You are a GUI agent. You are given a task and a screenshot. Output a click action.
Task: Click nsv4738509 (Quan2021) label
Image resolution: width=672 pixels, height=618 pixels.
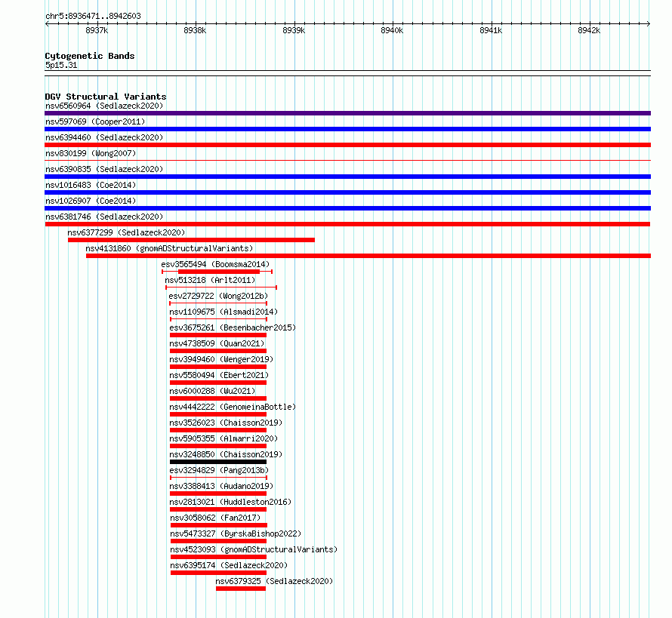(x=217, y=343)
